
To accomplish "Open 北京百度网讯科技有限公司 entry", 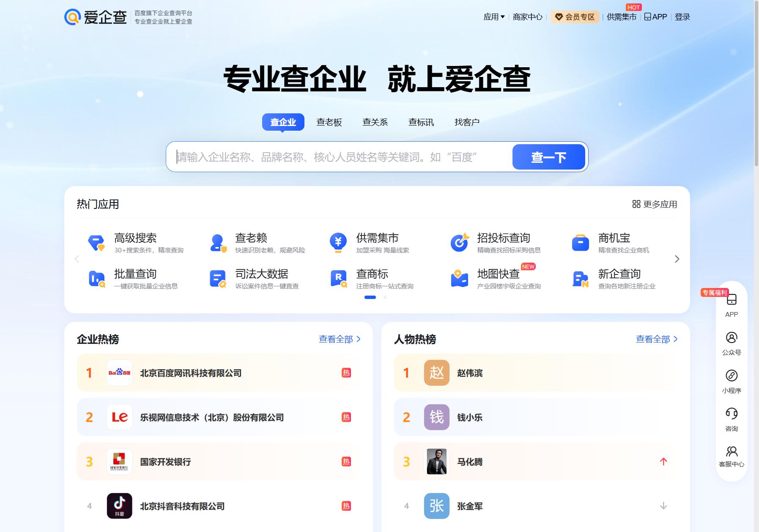I will click(219, 373).
